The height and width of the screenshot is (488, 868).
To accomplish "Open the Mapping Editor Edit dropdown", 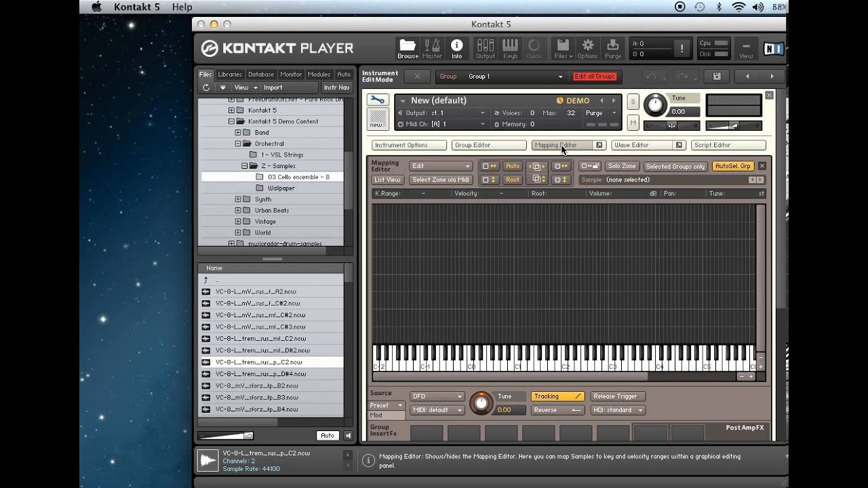I will tap(441, 167).
